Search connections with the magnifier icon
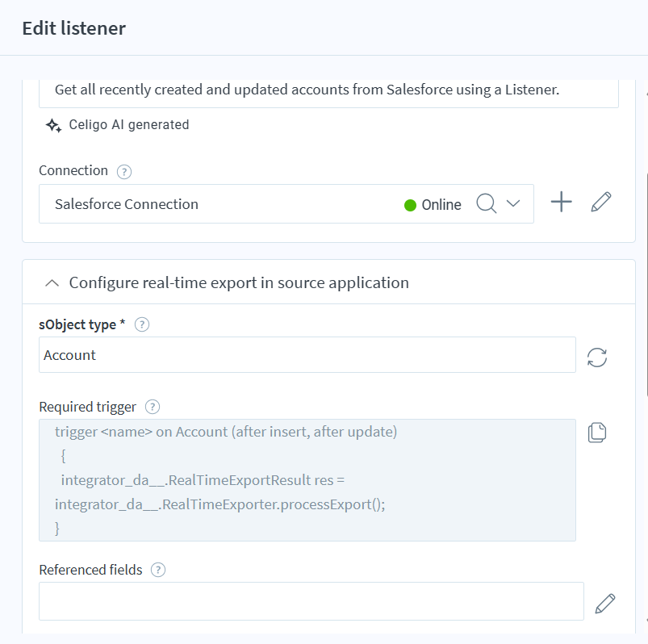Image resolution: width=648 pixels, height=644 pixels. coord(486,204)
